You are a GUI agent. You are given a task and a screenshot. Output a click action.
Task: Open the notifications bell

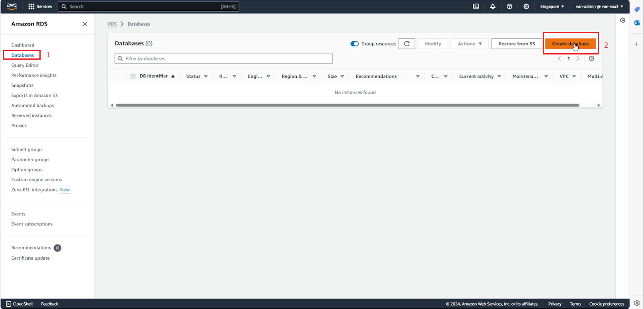pos(493,6)
